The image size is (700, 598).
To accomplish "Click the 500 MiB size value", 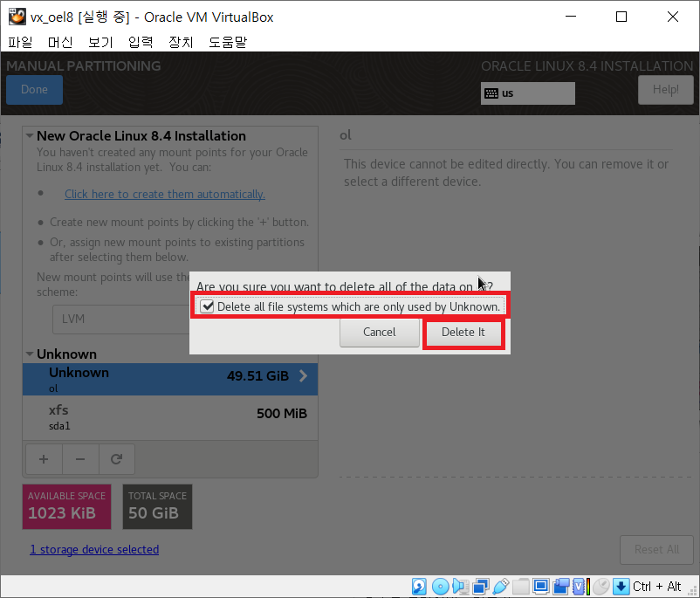I will (282, 414).
